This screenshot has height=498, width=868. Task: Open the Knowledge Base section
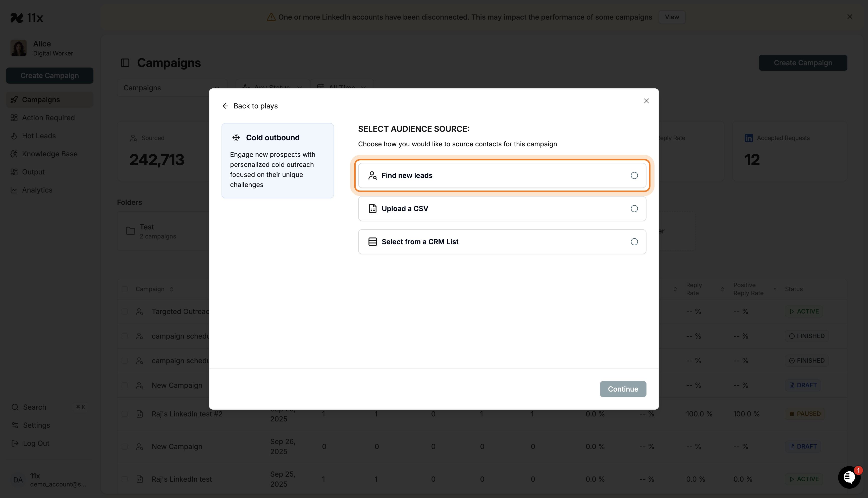pyautogui.click(x=50, y=154)
